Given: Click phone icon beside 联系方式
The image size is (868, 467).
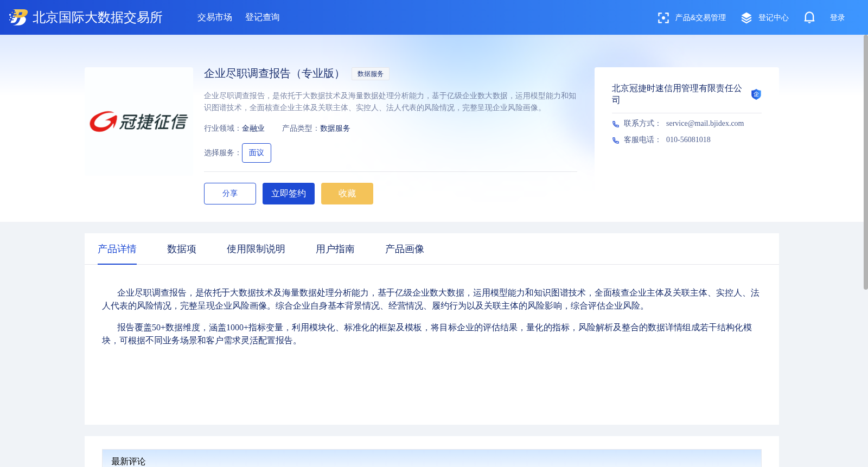Looking at the screenshot, I should click(x=616, y=124).
